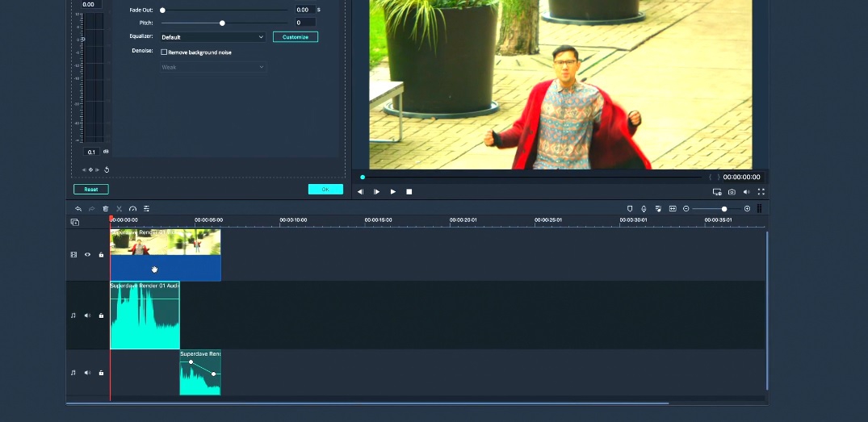
Task: Enable Remove background noise checkbox
Action: (x=165, y=52)
